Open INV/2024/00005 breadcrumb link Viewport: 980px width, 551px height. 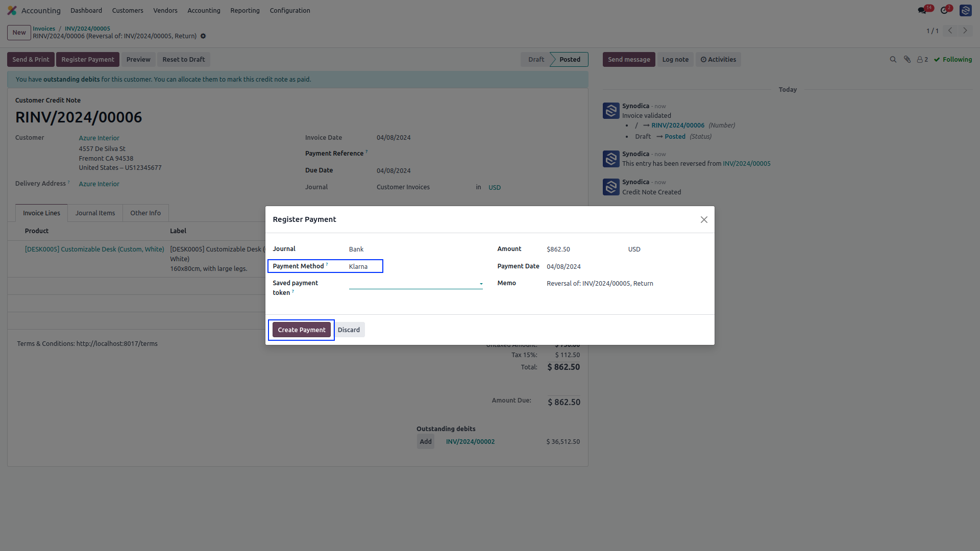tap(87, 29)
